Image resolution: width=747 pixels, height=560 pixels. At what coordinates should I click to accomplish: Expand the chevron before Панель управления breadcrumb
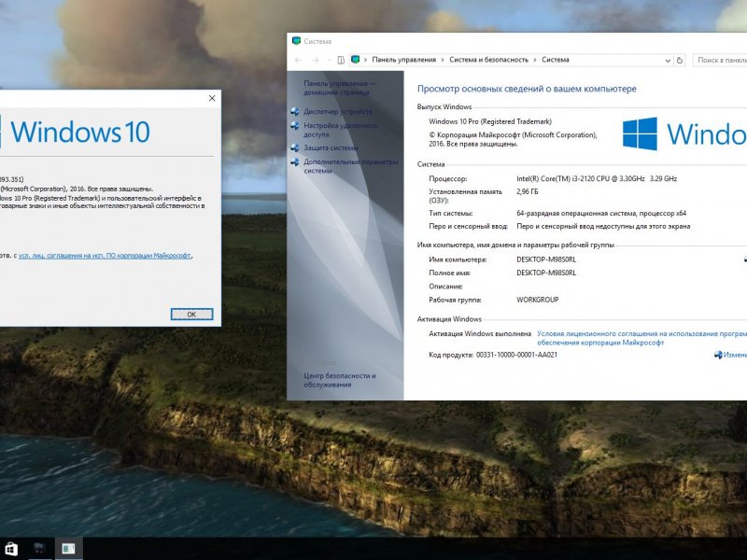366,60
